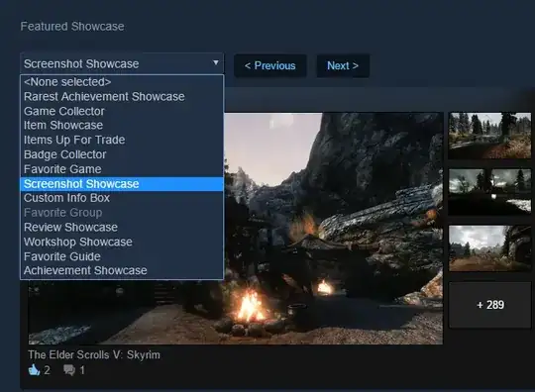Click the Featured Showcase heading

click(72, 27)
